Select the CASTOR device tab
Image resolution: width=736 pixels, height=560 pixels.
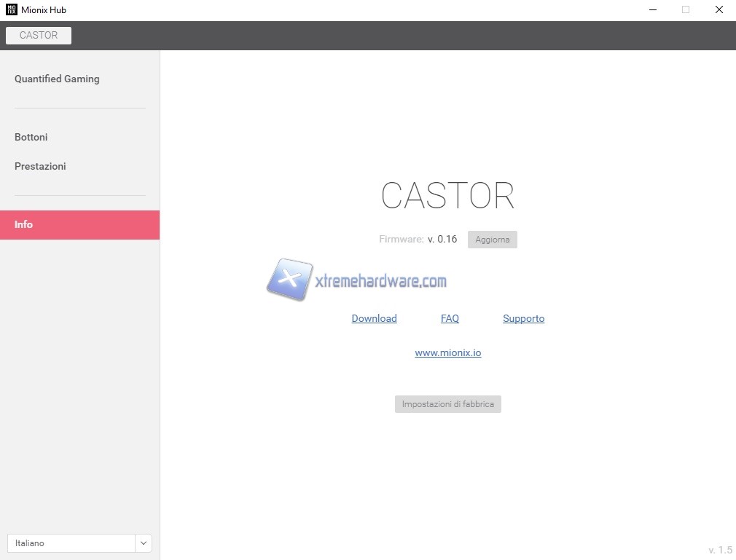click(39, 36)
